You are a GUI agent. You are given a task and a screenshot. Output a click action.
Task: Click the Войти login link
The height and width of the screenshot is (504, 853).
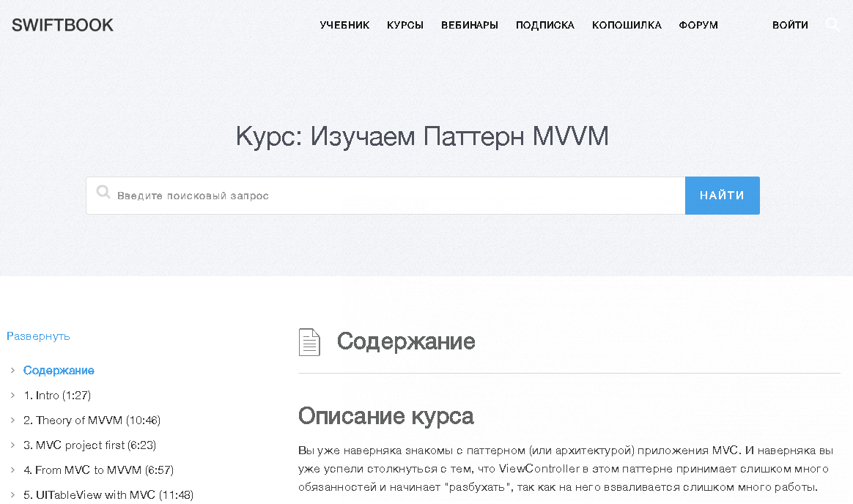[x=790, y=25]
